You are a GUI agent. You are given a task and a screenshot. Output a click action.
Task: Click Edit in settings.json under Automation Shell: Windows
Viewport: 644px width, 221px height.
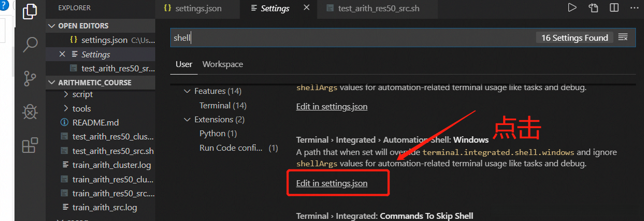tap(332, 183)
